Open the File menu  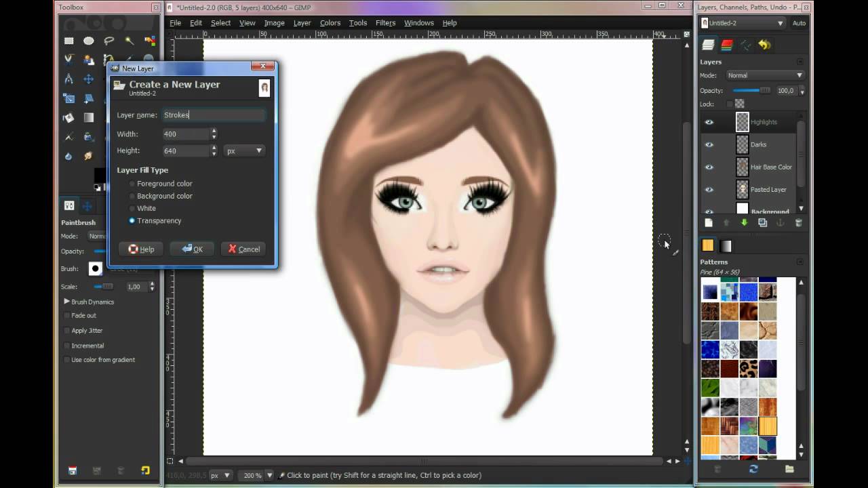tap(175, 22)
